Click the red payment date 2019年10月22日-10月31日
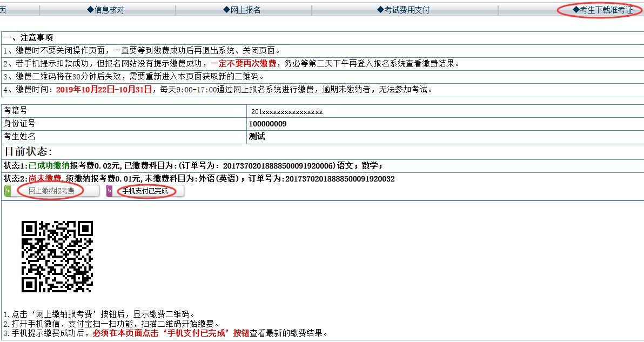 tap(104, 89)
